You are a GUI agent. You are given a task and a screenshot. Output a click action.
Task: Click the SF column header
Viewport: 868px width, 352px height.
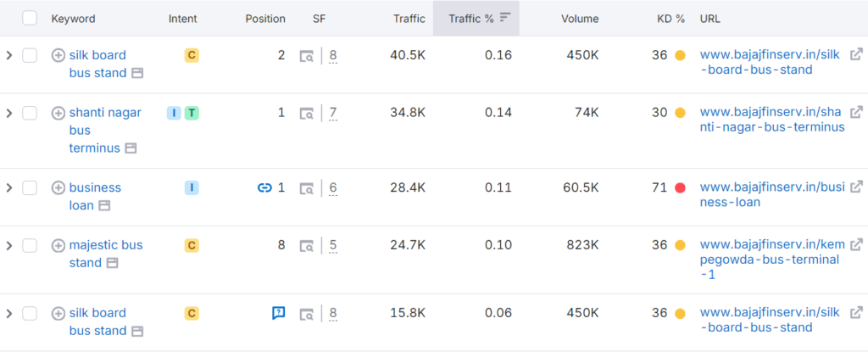click(319, 19)
